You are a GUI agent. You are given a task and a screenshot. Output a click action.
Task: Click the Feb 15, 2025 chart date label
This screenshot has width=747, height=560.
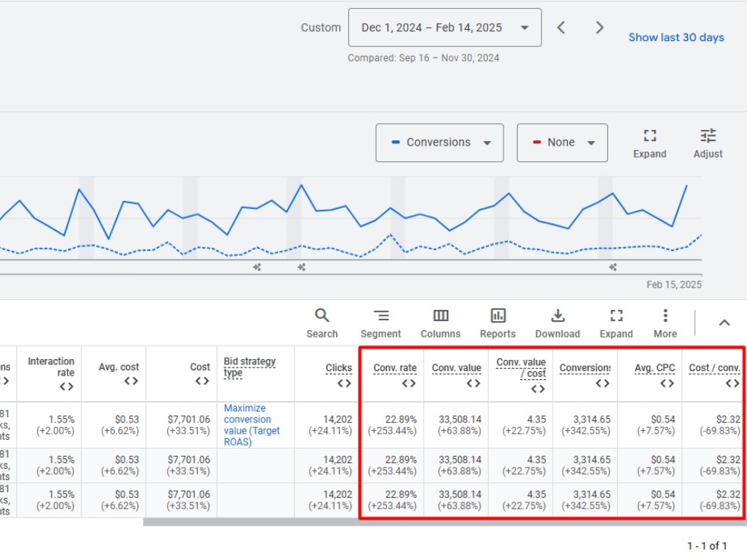tap(674, 284)
